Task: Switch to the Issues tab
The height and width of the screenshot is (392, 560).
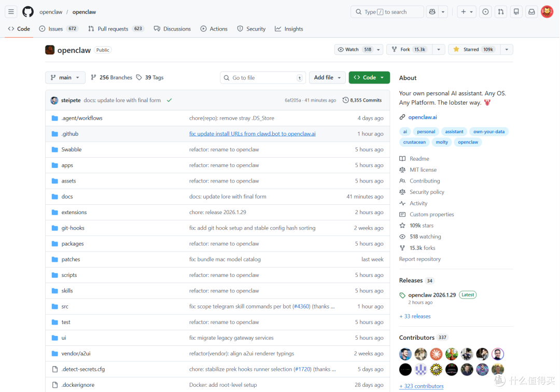Action: tap(59, 29)
